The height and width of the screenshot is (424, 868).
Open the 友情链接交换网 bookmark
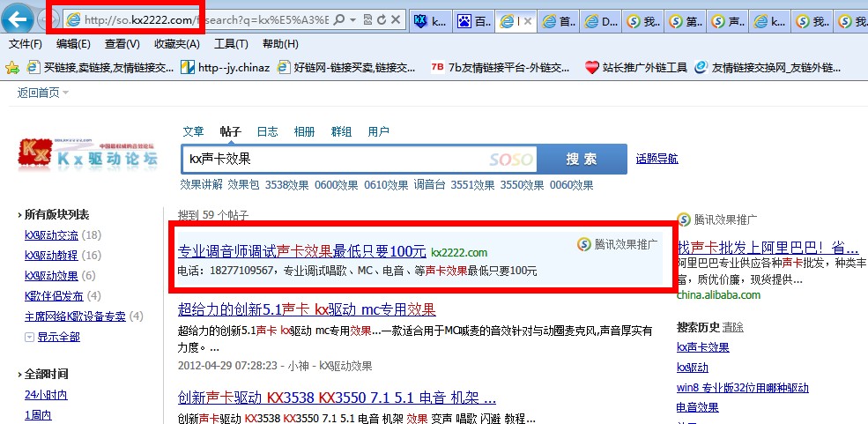[768, 68]
